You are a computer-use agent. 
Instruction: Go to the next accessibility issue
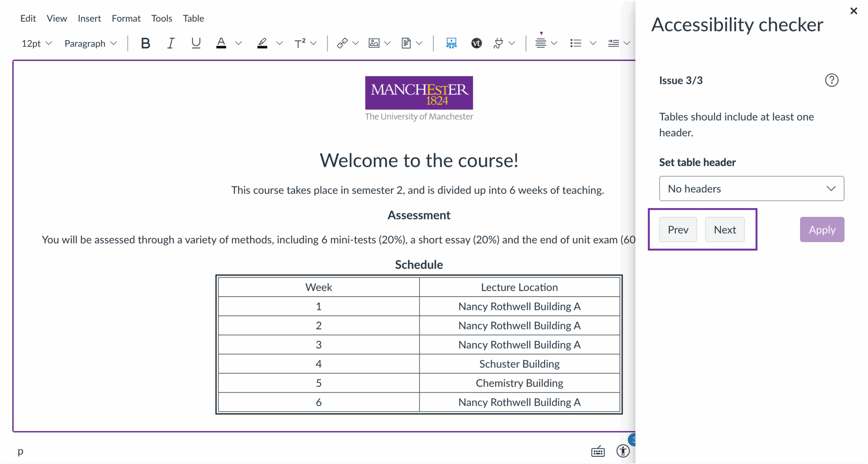coord(725,229)
